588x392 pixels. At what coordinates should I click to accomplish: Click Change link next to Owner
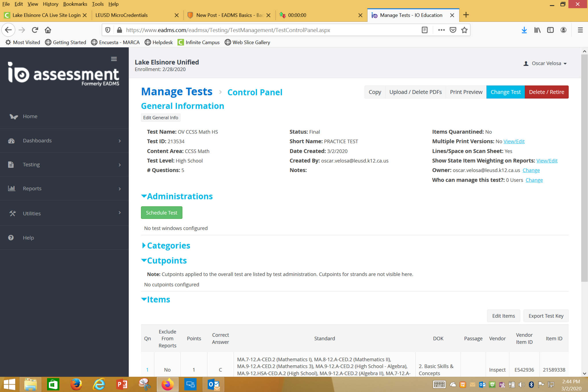click(x=531, y=170)
